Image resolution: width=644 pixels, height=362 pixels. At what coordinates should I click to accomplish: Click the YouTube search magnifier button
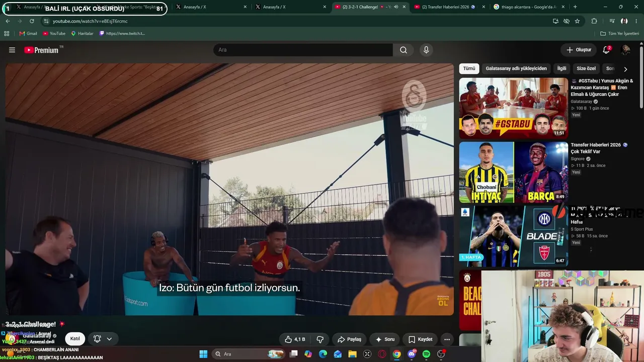click(404, 50)
